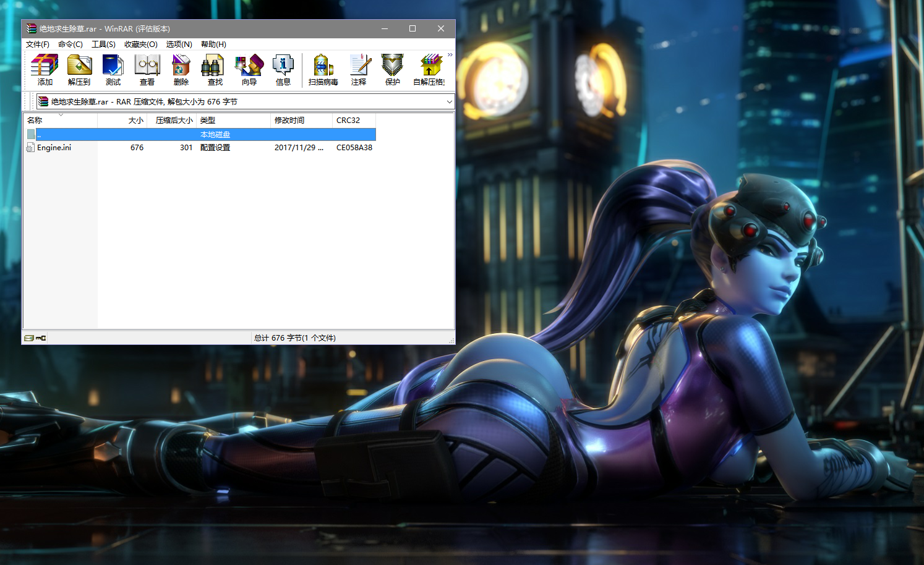The width and height of the screenshot is (924, 565).
Task: Open the 文件(F) menu
Action: click(38, 45)
